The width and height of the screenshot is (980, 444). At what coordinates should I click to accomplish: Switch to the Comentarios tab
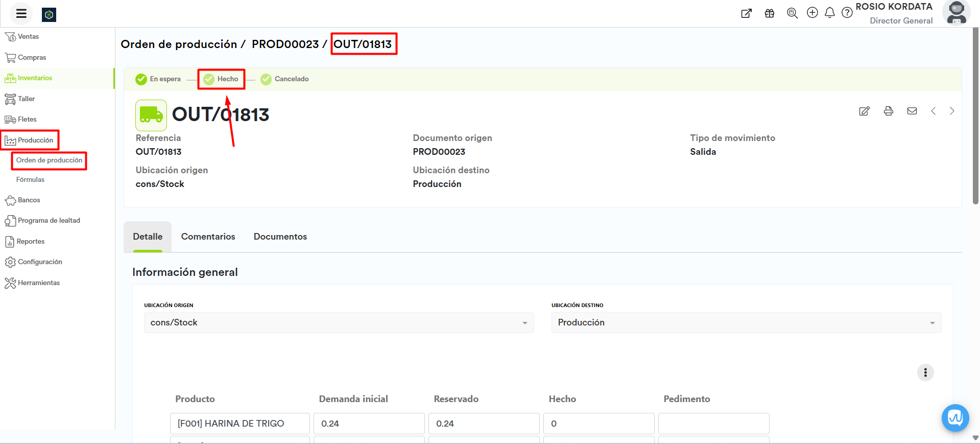(x=208, y=237)
